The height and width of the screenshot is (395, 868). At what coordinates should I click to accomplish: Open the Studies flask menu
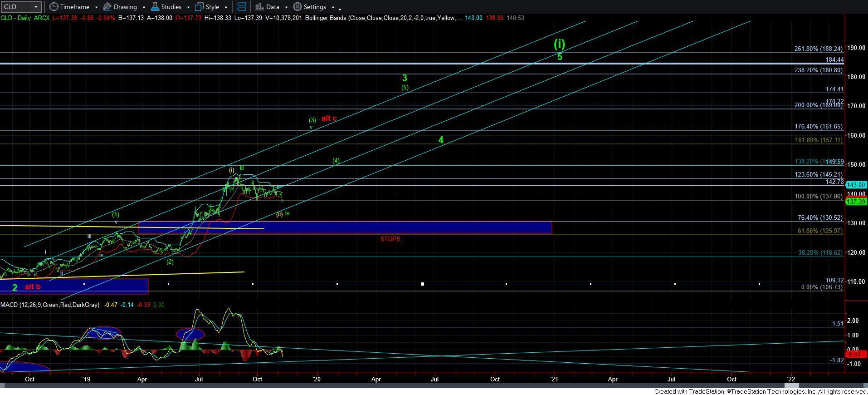tap(166, 7)
